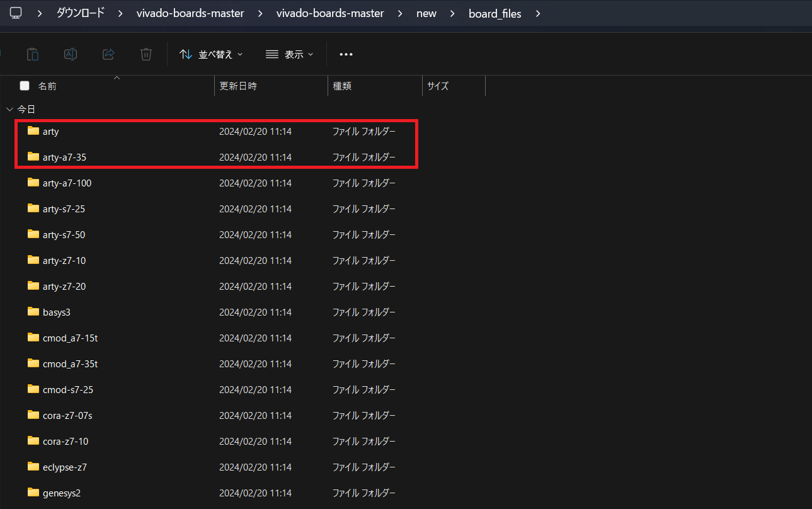Select the arty-a7-100 folder icon
Viewport: 812px width, 509px height.
(x=33, y=183)
